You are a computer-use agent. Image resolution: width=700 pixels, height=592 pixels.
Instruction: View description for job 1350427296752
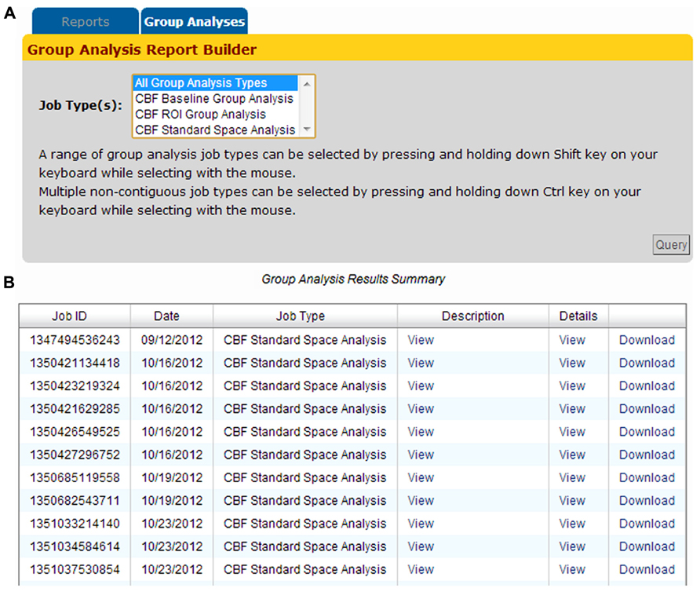pyautogui.click(x=421, y=455)
